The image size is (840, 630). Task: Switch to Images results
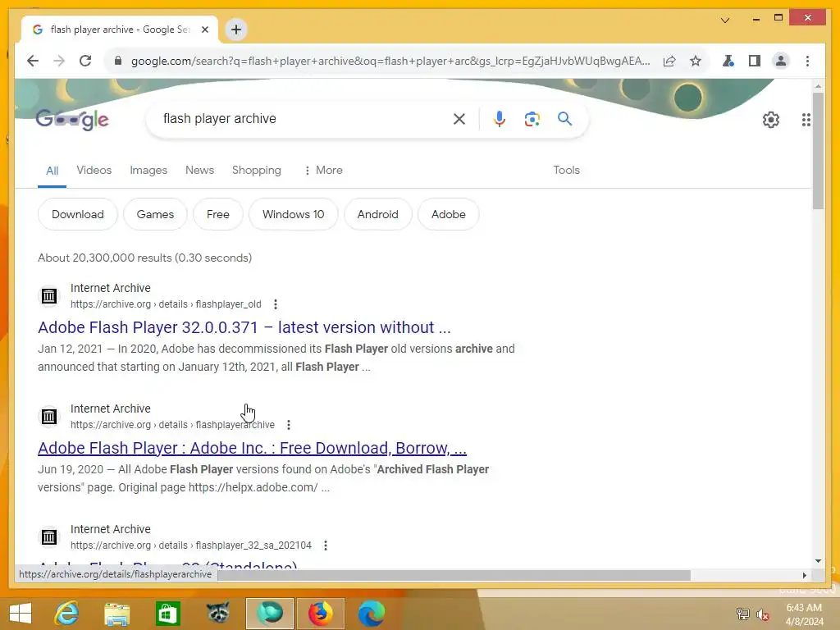coord(148,171)
